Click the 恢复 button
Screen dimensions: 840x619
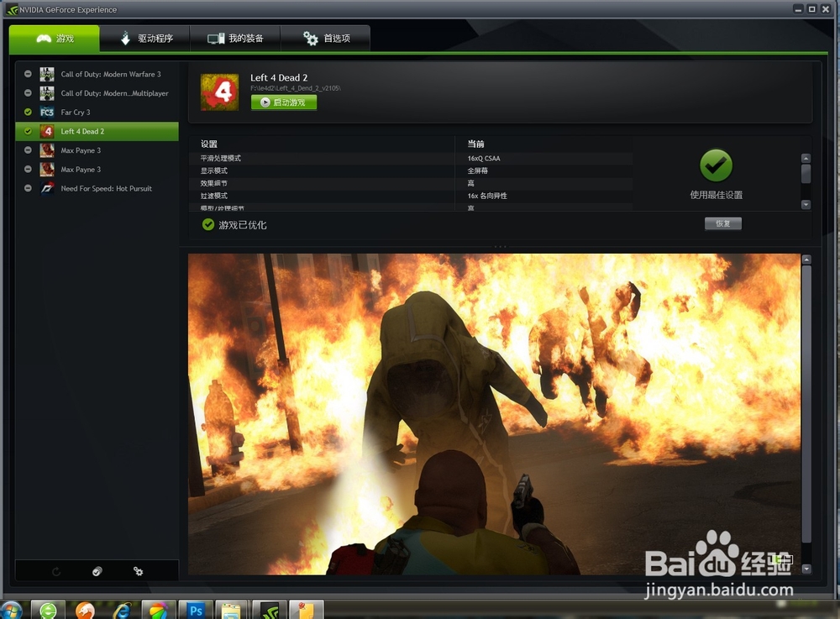(x=722, y=223)
